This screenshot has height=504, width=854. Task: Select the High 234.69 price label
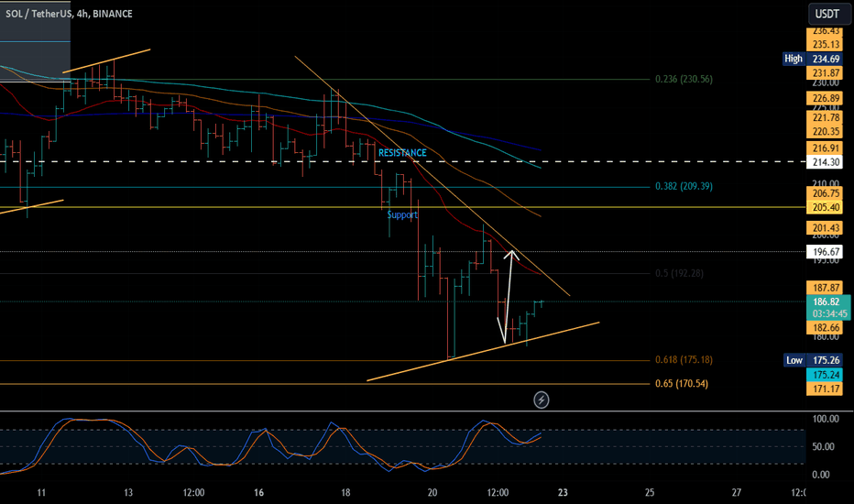pyautogui.click(x=813, y=59)
